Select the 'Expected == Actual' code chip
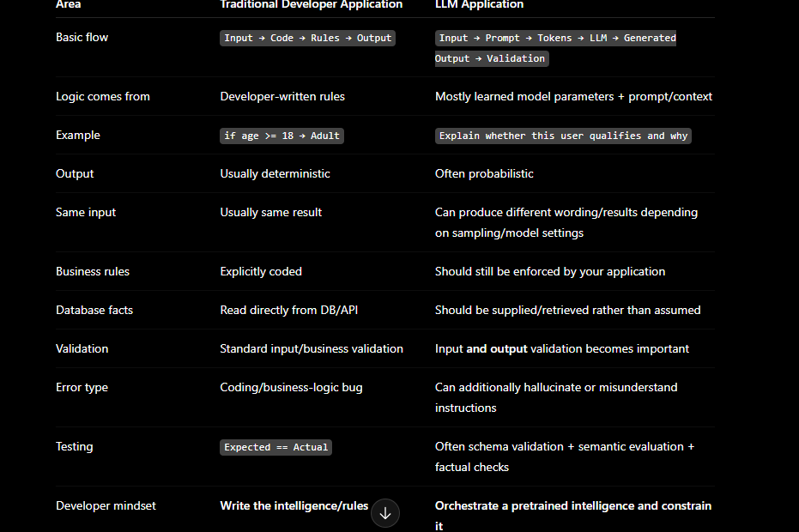The width and height of the screenshot is (799, 532). tap(275, 447)
